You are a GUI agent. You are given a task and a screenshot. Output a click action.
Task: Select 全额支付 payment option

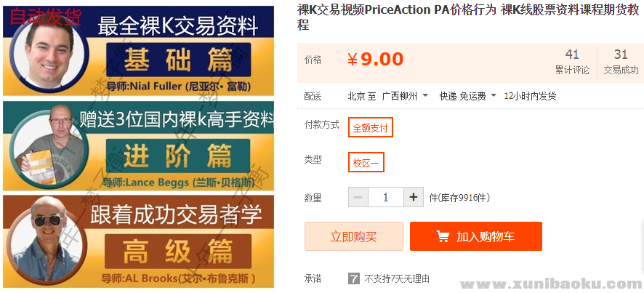pos(371,128)
